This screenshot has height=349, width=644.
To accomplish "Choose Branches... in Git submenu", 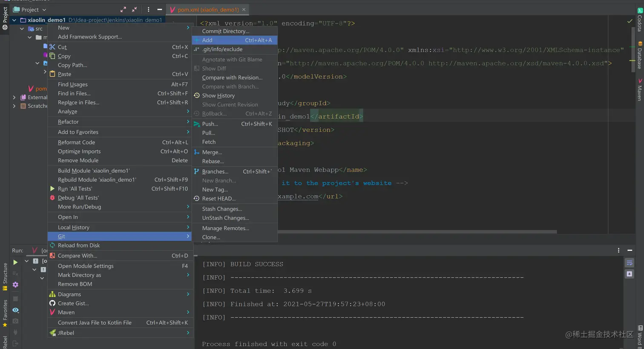I will pos(235,172).
